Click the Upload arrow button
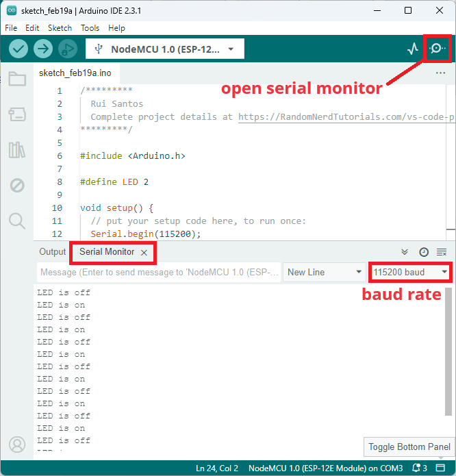Viewport: 456px width, 476px height. point(42,49)
